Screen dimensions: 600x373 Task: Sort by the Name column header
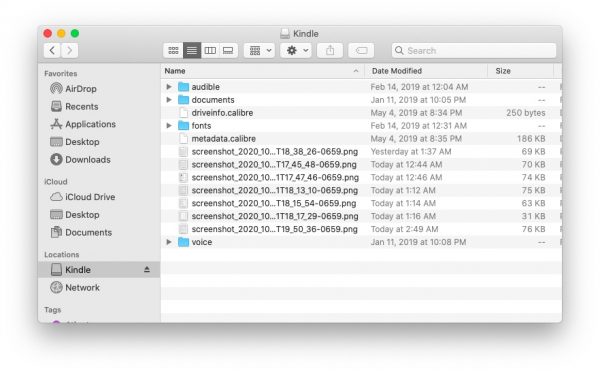(262, 71)
